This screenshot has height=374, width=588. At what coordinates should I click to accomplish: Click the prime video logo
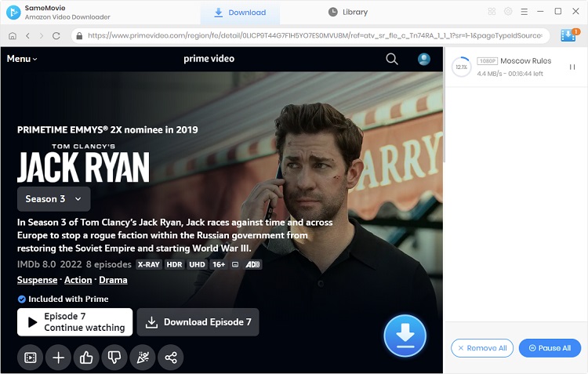(209, 59)
